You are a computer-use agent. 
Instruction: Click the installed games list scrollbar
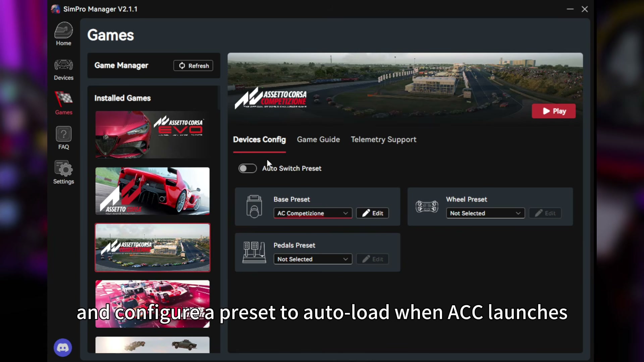click(x=219, y=97)
